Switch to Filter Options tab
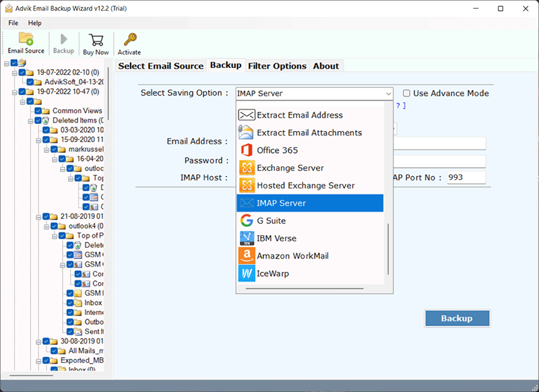The width and height of the screenshot is (539, 392). [277, 65]
